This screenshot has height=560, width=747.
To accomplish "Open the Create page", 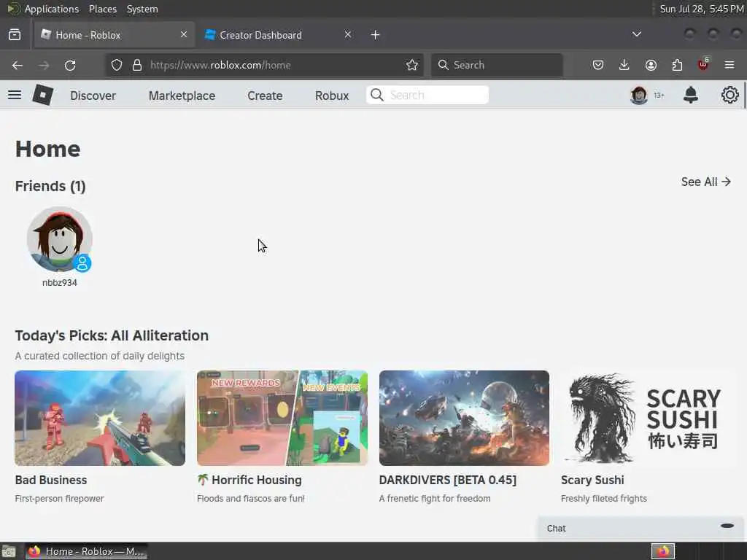I will [265, 96].
